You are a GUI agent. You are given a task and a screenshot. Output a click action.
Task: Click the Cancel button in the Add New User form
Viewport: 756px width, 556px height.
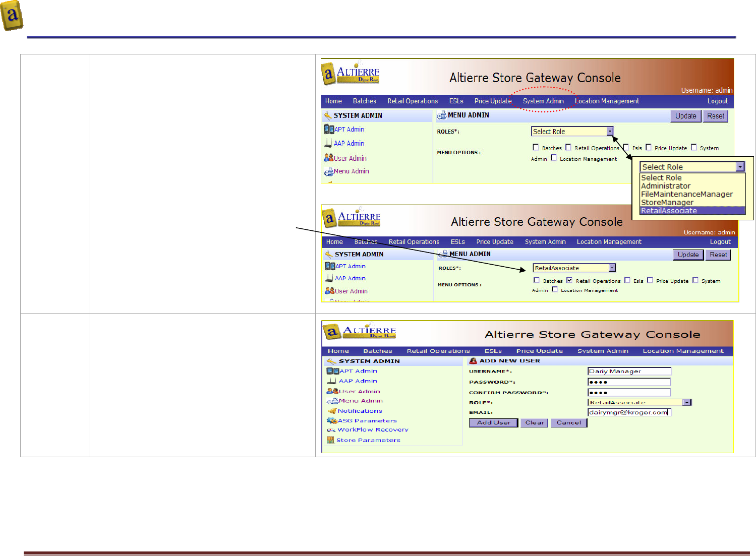click(569, 423)
